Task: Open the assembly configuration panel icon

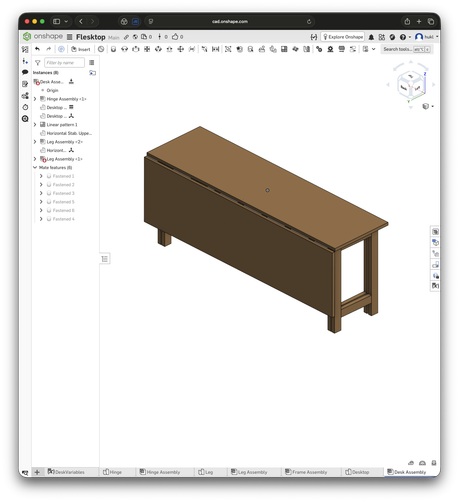Action: coord(435,232)
